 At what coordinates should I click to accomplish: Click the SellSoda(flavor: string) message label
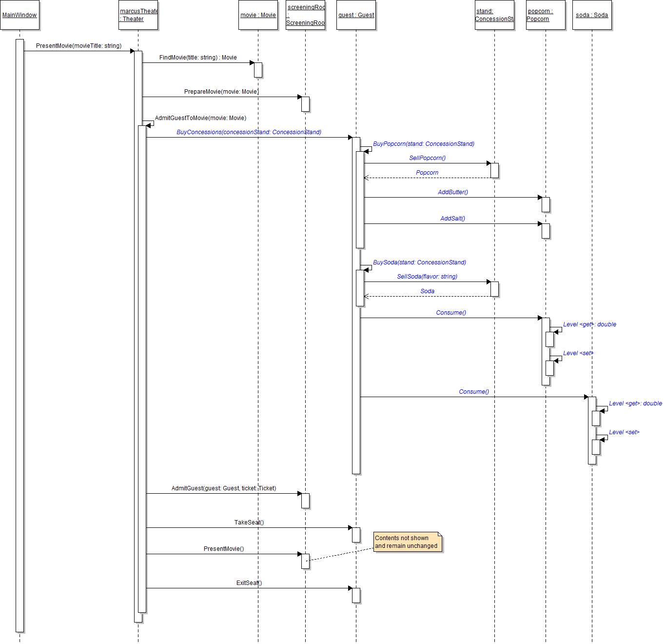pyautogui.click(x=427, y=277)
